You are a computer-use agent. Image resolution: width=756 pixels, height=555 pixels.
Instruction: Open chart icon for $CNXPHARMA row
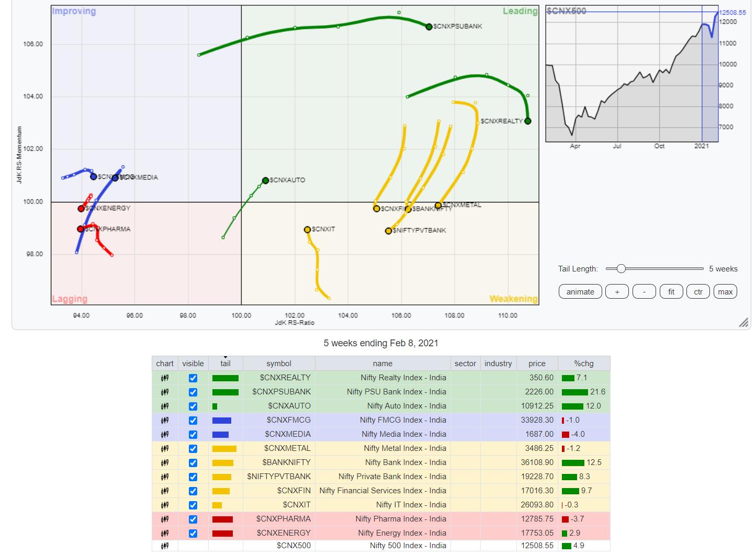point(164,519)
